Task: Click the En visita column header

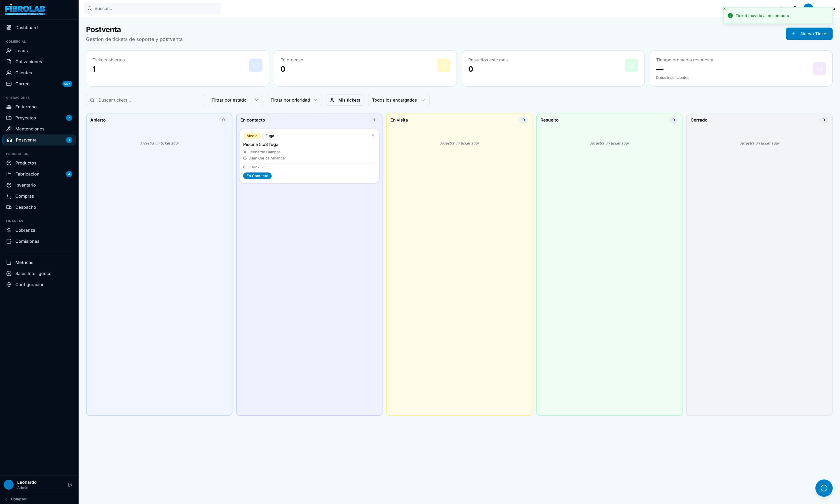Action: tap(459, 120)
